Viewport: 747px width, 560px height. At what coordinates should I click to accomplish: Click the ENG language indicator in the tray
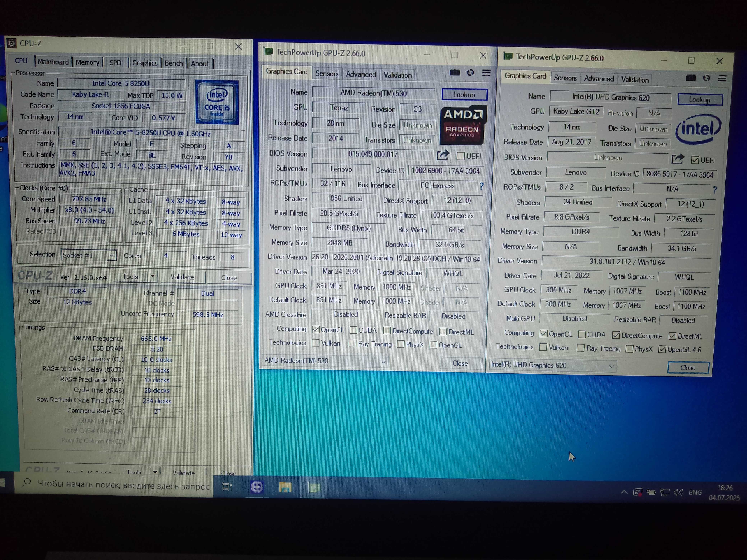click(x=695, y=493)
